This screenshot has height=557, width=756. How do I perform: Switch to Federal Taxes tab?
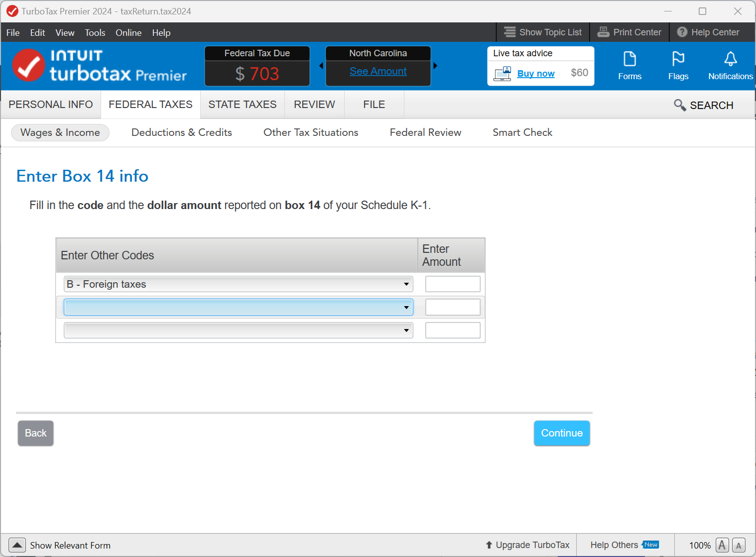(150, 105)
